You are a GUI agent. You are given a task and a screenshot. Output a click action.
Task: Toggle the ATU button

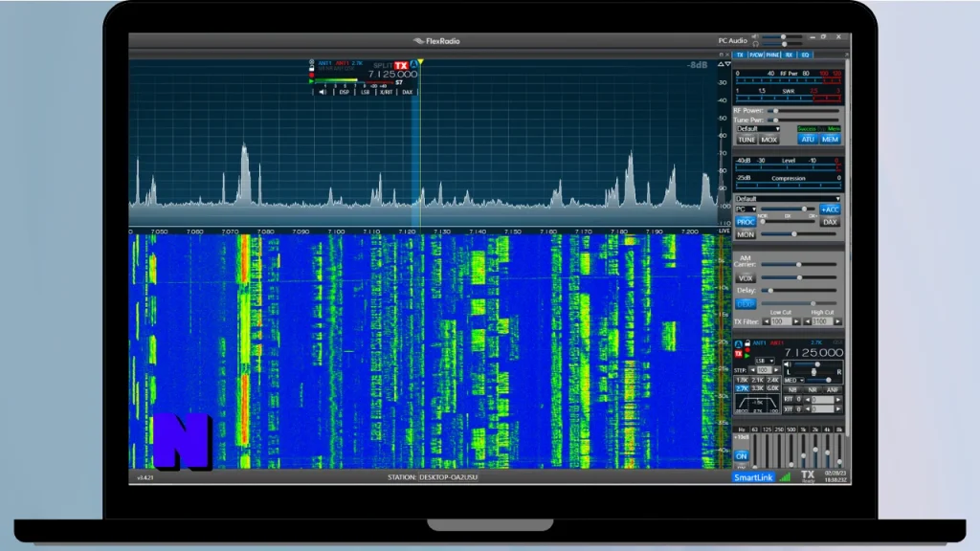pos(808,140)
